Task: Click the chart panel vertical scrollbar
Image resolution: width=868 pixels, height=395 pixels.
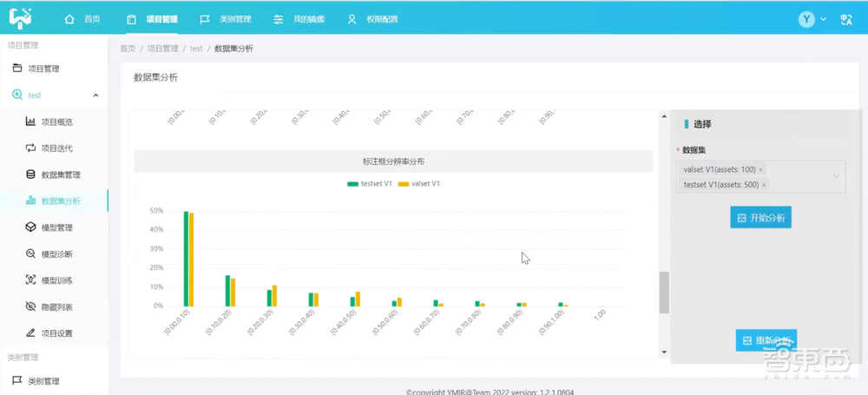Action: click(x=664, y=292)
